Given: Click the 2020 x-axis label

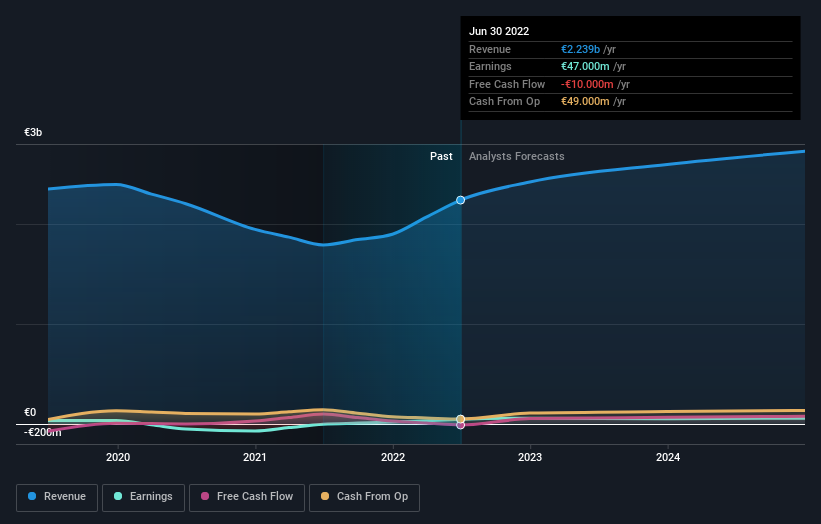Looking at the screenshot, I should [118, 457].
